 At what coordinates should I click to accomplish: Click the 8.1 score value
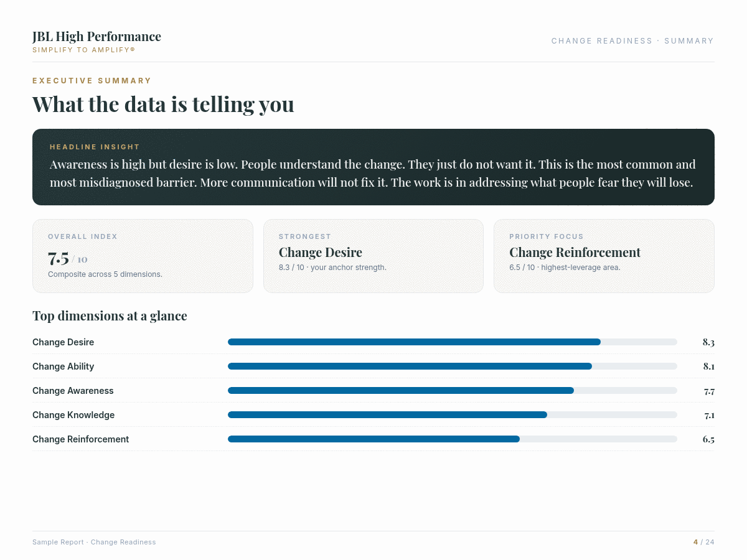tap(709, 366)
